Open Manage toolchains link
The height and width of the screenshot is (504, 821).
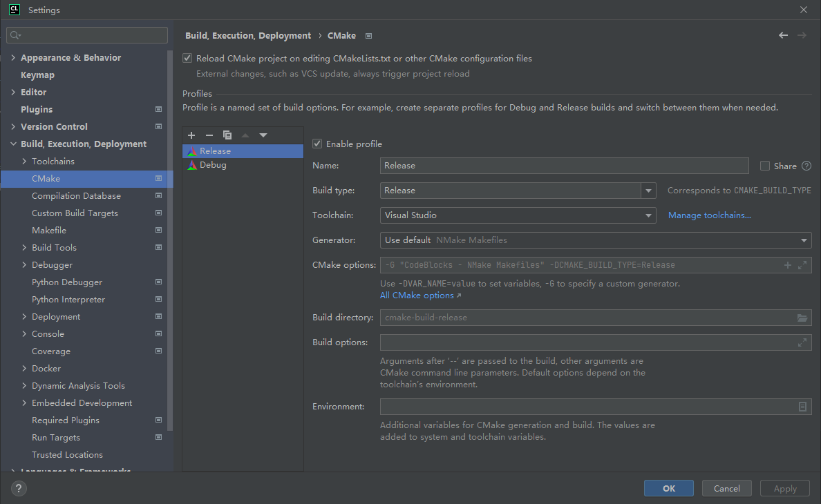click(x=710, y=215)
